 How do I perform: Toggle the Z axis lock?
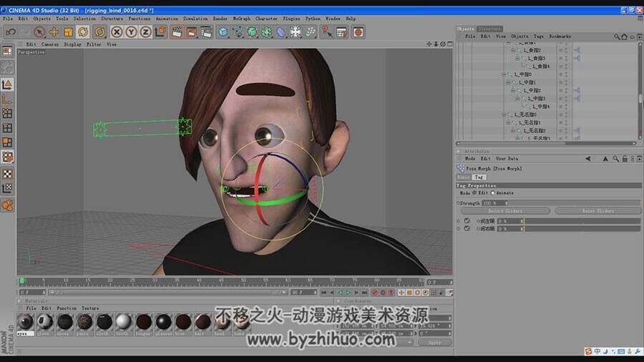pyautogui.click(x=145, y=31)
